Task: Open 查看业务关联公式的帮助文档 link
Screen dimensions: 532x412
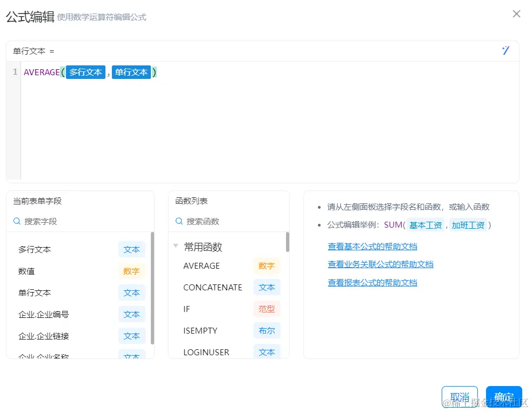Action: coord(381,264)
